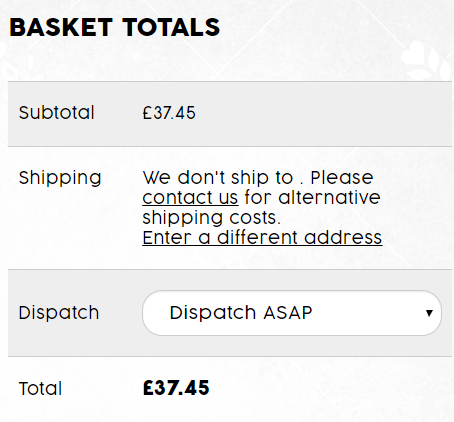Click the word "Please" in shipping notice
The width and height of the screenshot is (454, 422).
coord(342,178)
